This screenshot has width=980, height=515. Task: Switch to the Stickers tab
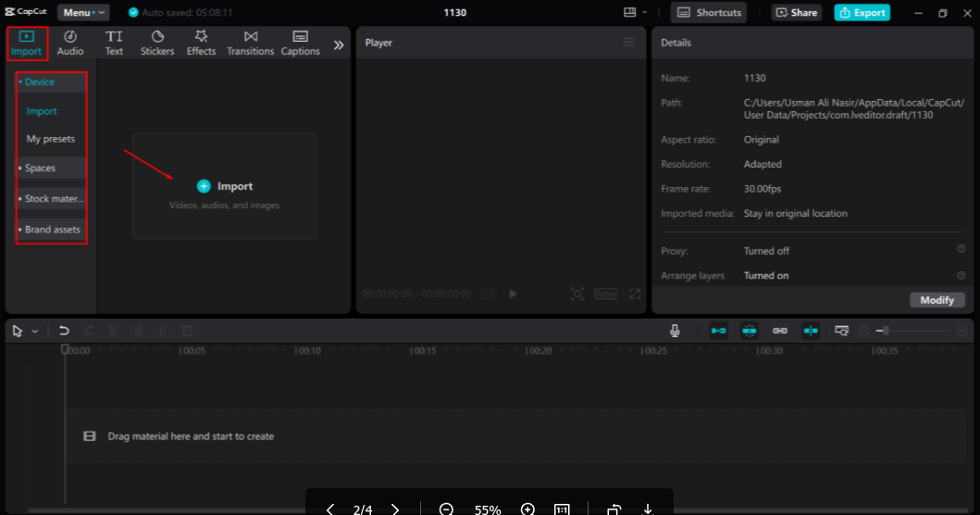pyautogui.click(x=157, y=44)
